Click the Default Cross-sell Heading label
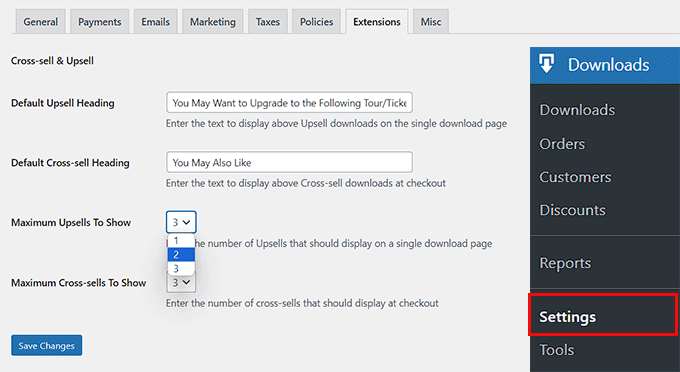 (70, 163)
